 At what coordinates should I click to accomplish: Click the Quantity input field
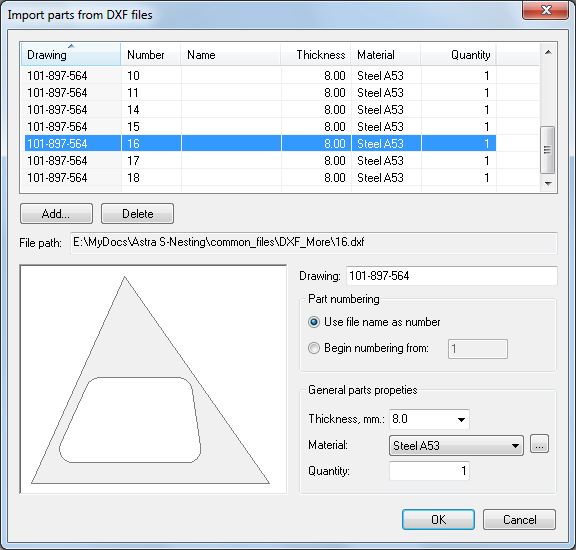click(x=429, y=471)
